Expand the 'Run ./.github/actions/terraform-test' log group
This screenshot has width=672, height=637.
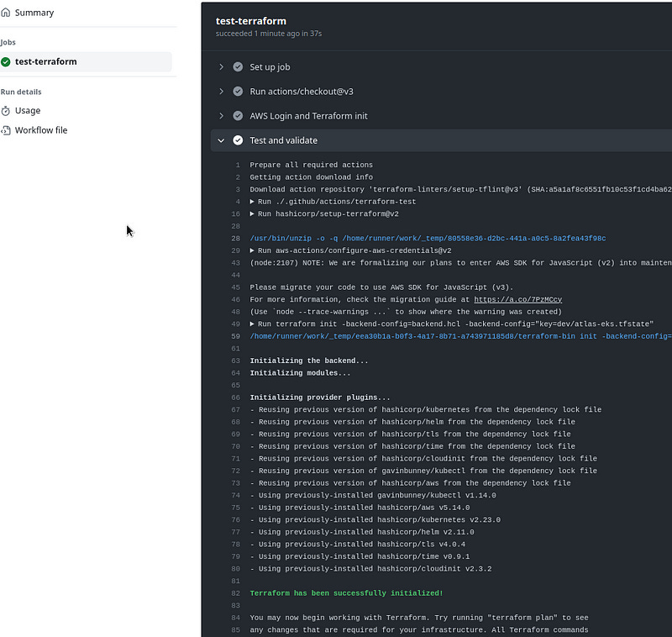(x=253, y=202)
